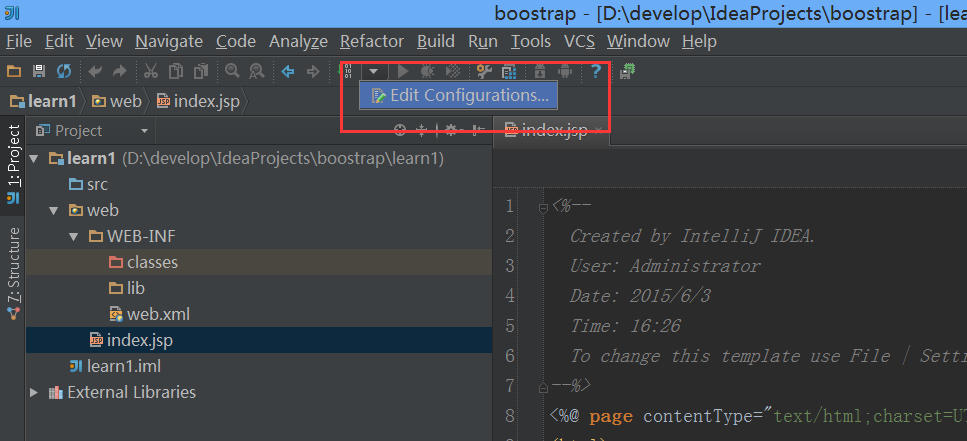Open the File menu
The width and height of the screenshot is (967, 441).
pyautogui.click(x=19, y=41)
